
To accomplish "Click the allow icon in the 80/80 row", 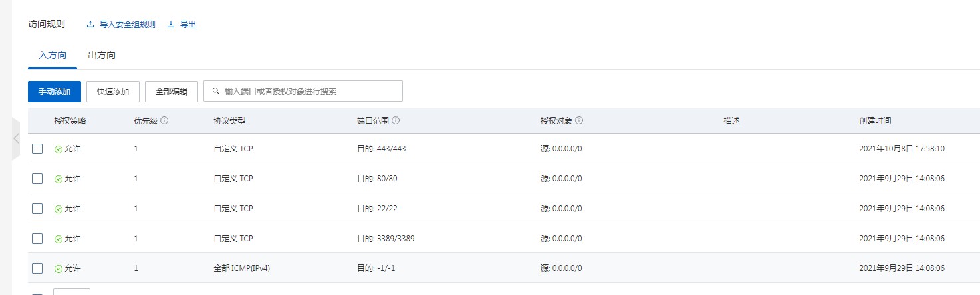I will pos(59,179).
